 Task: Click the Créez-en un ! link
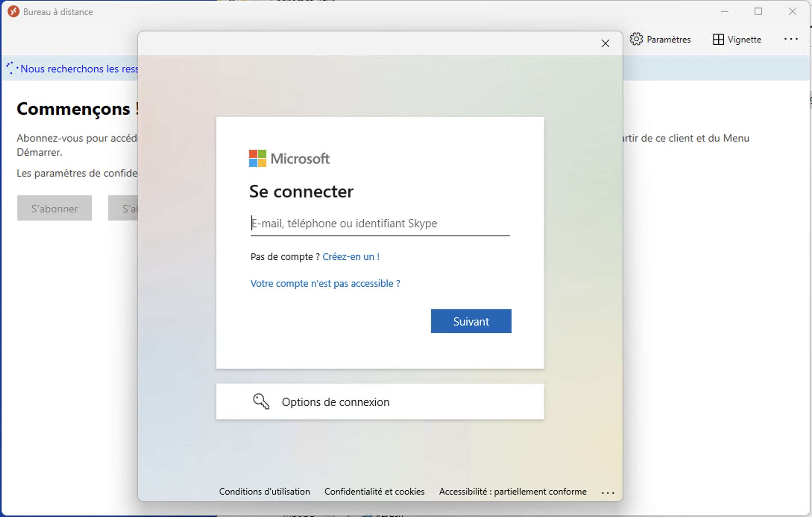coord(351,257)
